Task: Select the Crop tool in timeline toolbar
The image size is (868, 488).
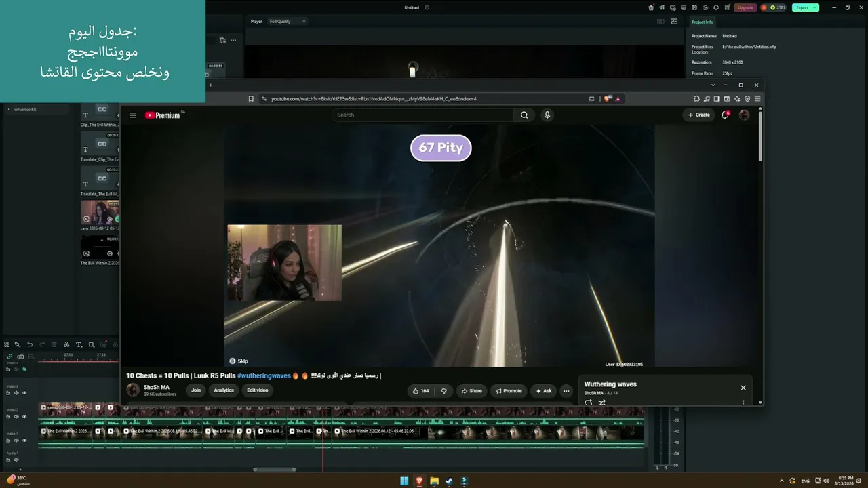Action: (92, 345)
